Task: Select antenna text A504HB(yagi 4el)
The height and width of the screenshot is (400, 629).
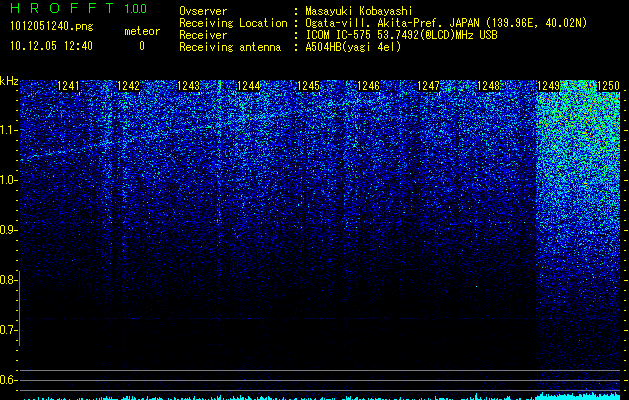Action: (x=353, y=47)
